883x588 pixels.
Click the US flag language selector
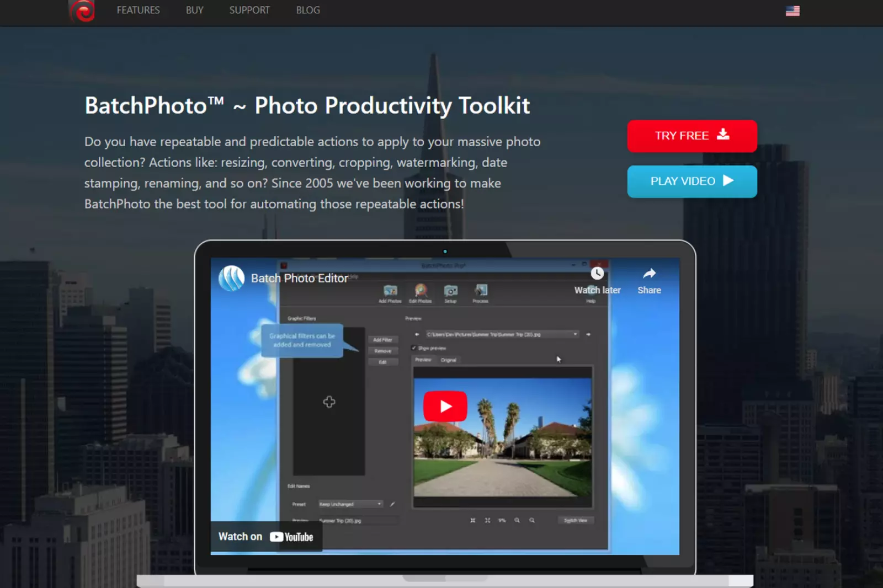coord(792,11)
